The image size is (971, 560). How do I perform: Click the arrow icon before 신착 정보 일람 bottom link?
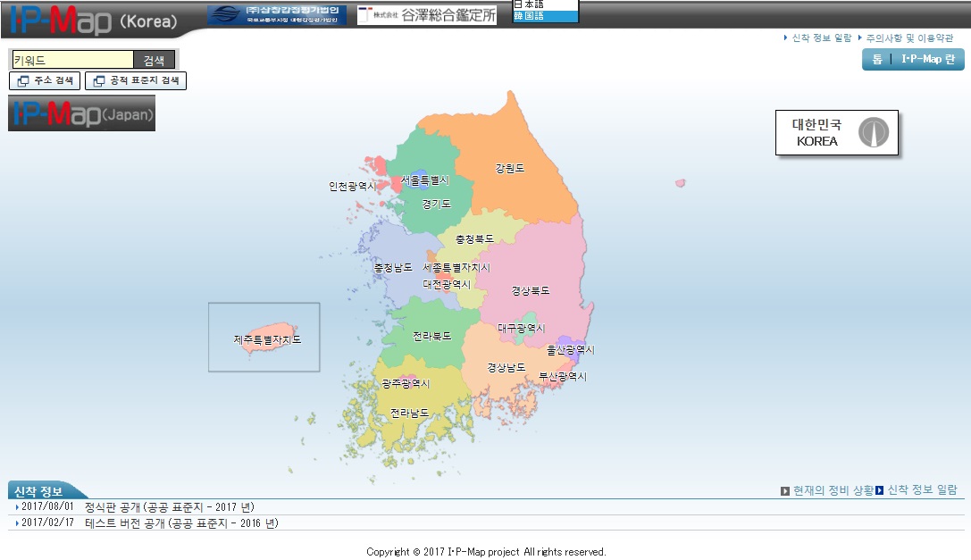[879, 490]
